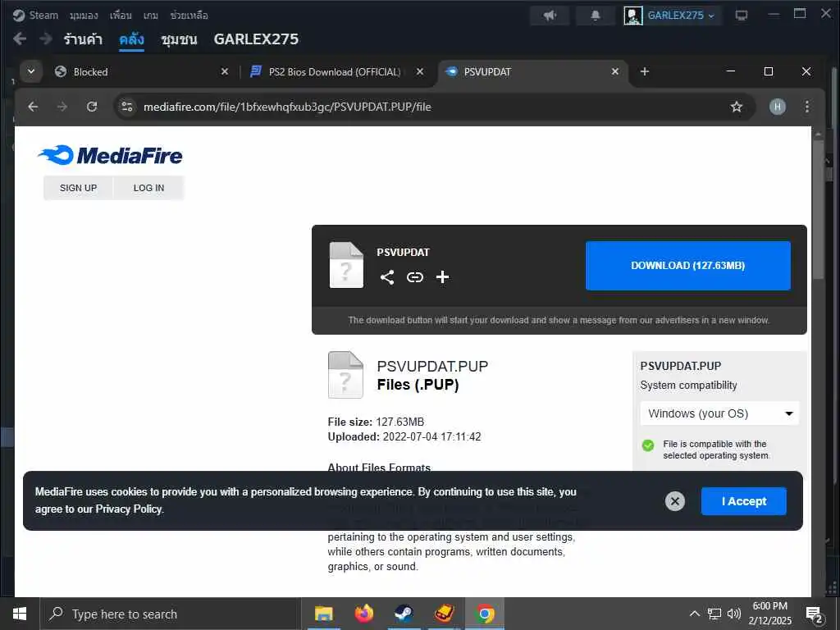
Task: Dismiss the cookie banner with X
Action: [x=675, y=501]
